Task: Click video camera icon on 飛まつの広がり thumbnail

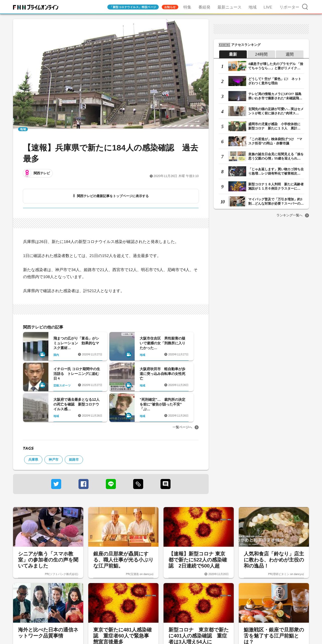Action: 42,354
